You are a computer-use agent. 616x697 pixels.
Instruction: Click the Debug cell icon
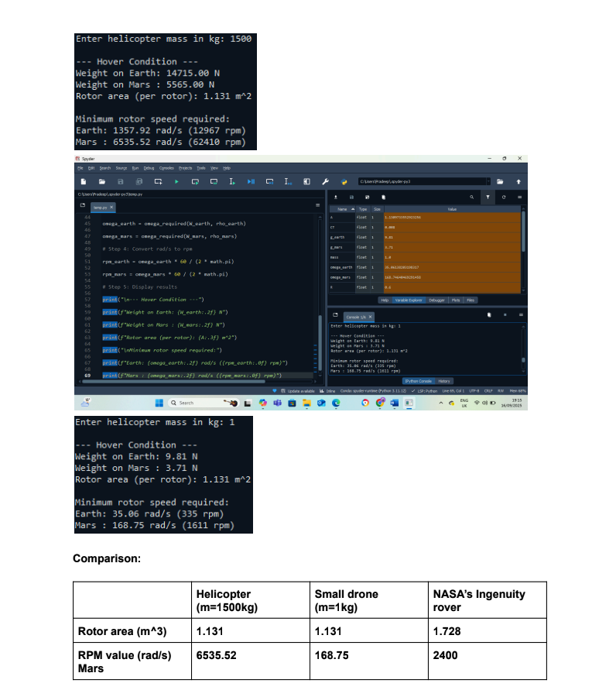(x=269, y=181)
